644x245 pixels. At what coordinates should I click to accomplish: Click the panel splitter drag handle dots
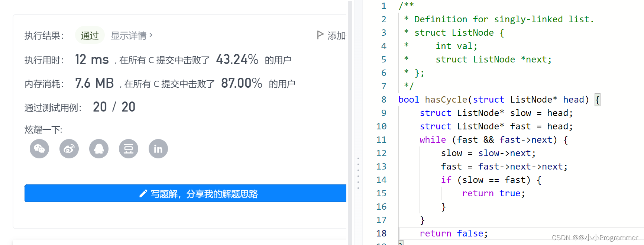(x=358, y=173)
